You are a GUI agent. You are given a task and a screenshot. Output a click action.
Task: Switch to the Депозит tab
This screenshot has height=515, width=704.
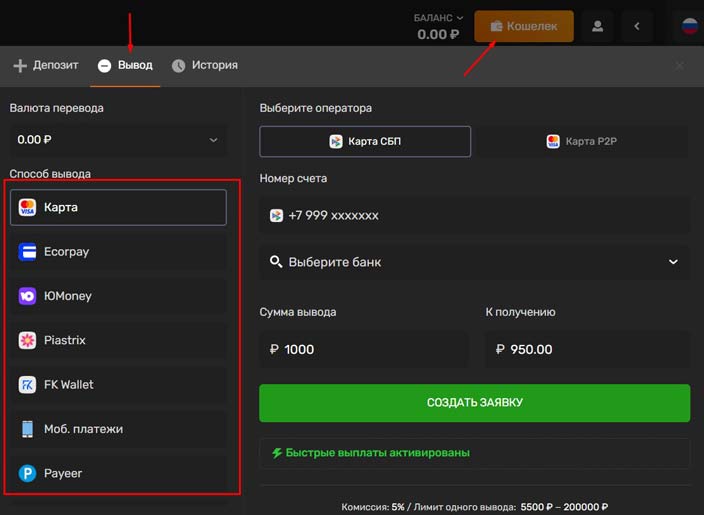tap(44, 66)
